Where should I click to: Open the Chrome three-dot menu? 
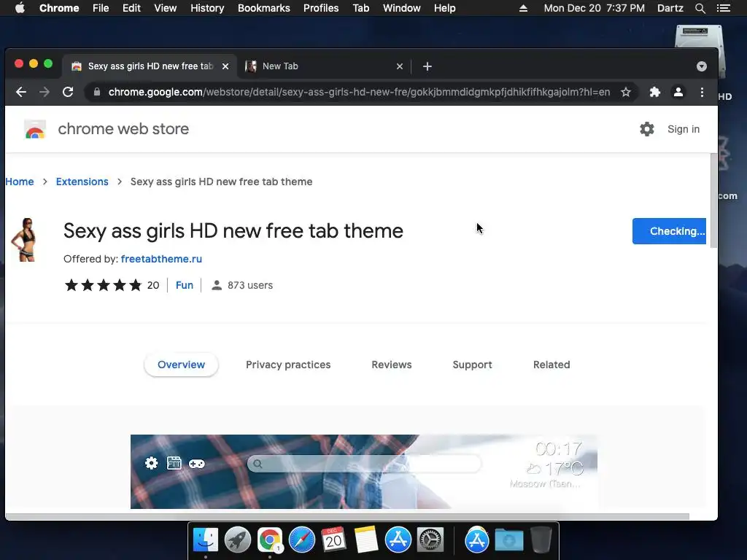[x=702, y=92]
